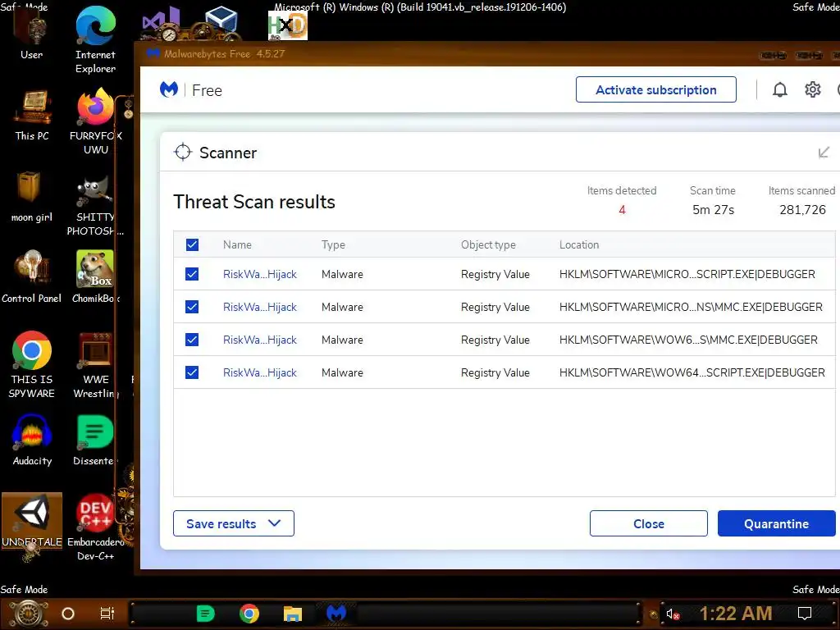The height and width of the screenshot is (630, 840).
Task: Open the UNDERTALE Unity icon
Action: 32,521
